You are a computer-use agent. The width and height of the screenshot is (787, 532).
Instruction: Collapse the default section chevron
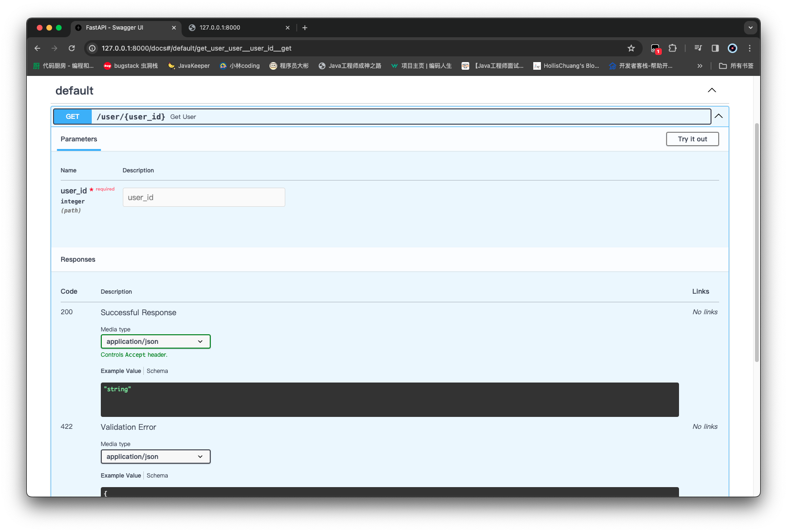click(x=712, y=90)
